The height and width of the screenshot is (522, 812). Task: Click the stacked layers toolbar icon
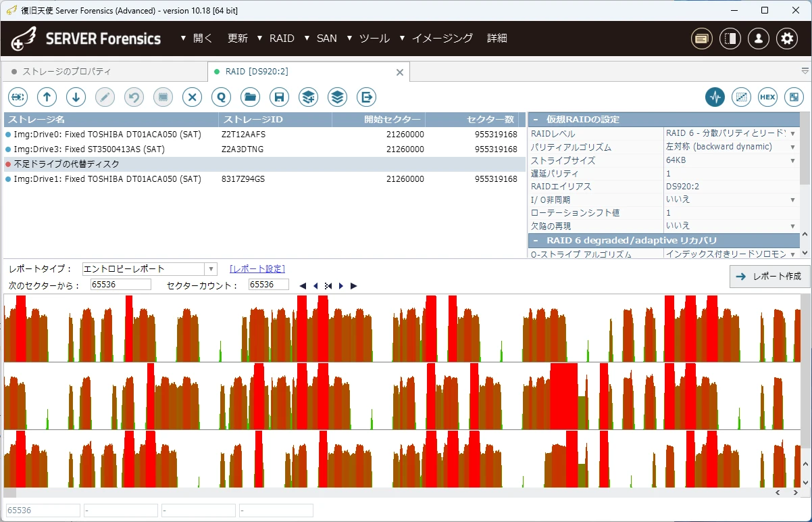(x=338, y=97)
